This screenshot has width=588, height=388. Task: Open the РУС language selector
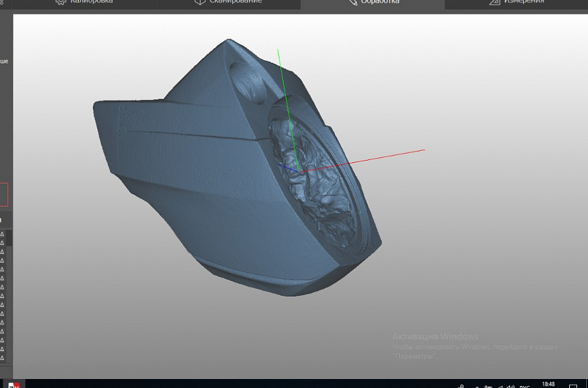(x=525, y=384)
